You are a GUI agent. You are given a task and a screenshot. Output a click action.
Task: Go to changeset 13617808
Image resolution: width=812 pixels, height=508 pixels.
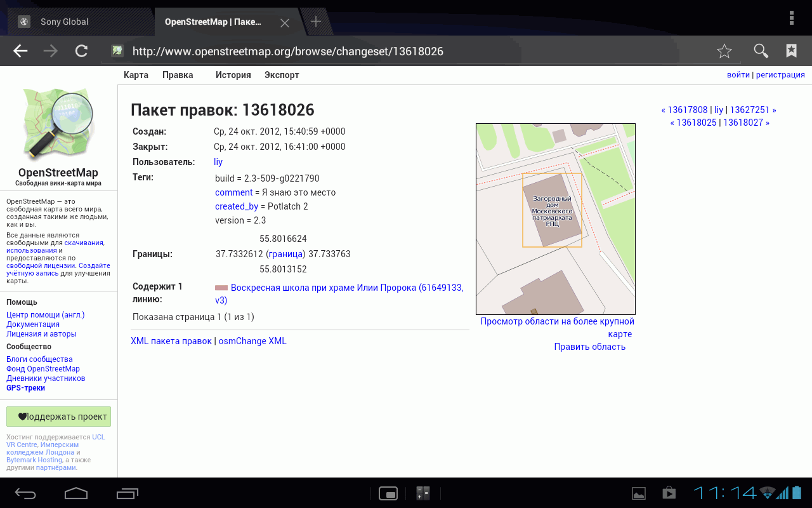point(688,110)
